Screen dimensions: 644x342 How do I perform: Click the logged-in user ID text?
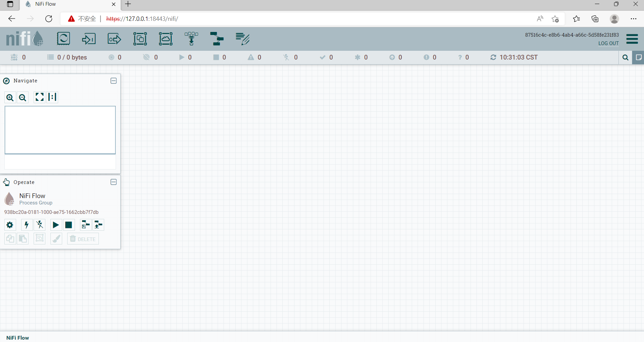coord(572,35)
